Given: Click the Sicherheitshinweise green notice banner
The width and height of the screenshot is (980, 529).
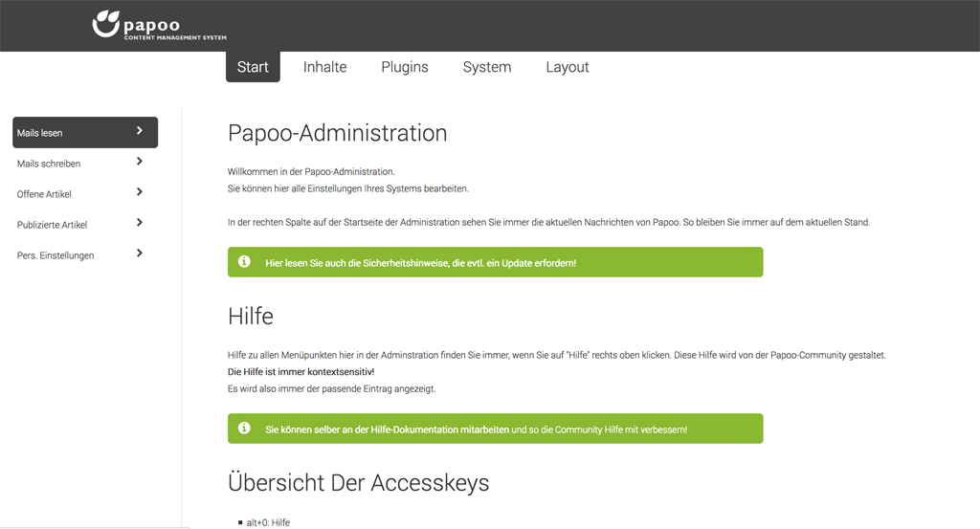Looking at the screenshot, I should point(495,262).
